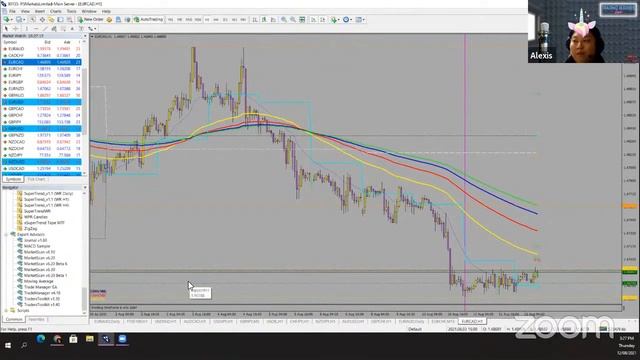Open the Charts menu
The width and height of the screenshot is (640, 360).
(56, 11)
